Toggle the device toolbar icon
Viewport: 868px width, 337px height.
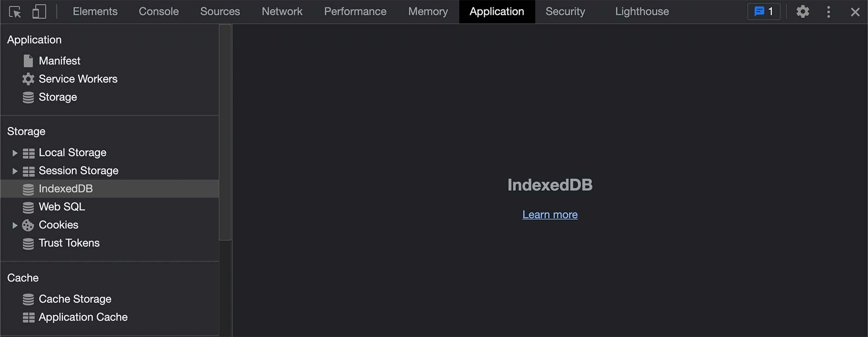pyautogui.click(x=39, y=12)
